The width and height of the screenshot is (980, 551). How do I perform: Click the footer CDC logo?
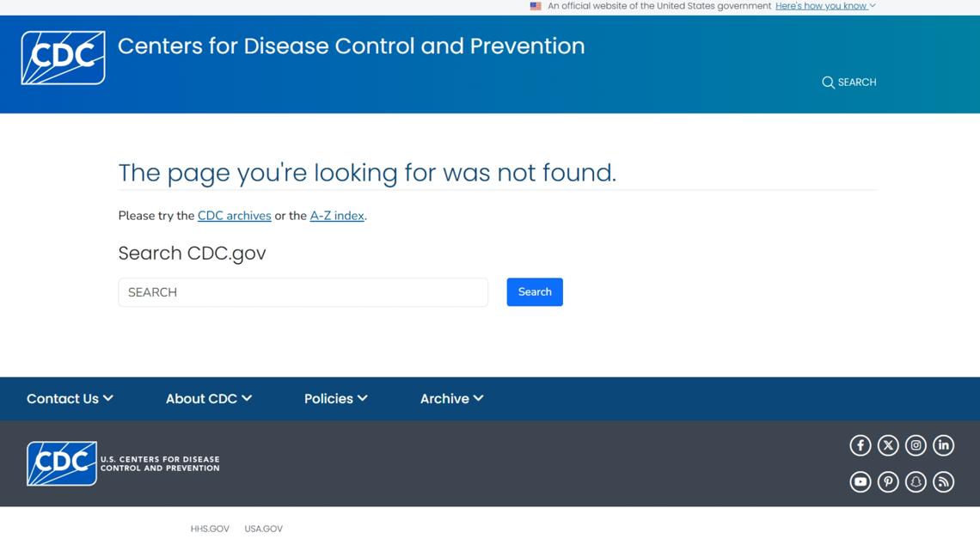[62, 463]
